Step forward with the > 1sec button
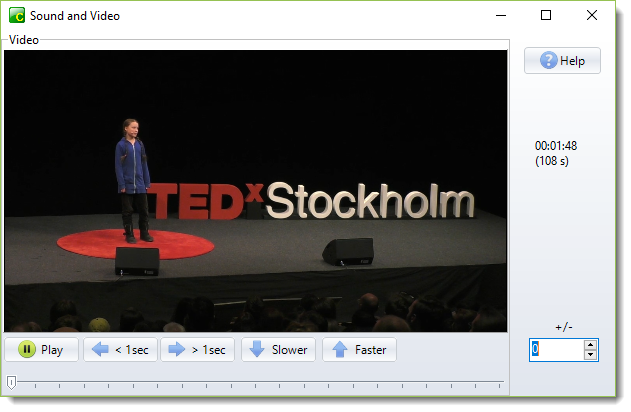Image resolution: width=631 pixels, height=412 pixels. pos(197,350)
